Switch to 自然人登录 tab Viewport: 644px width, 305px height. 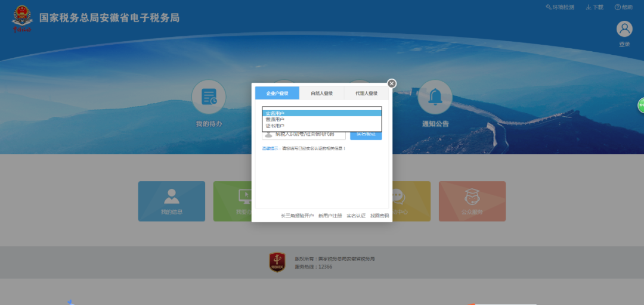tap(321, 93)
